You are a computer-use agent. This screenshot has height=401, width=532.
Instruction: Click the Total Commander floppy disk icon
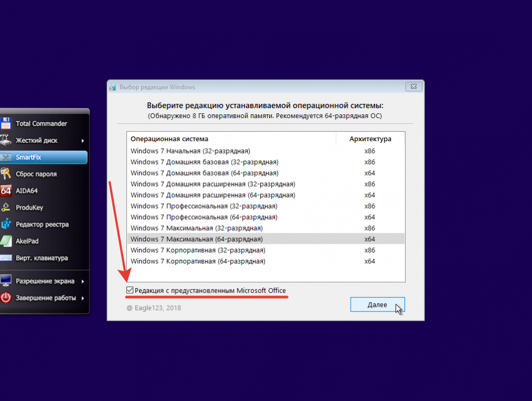pos(6,124)
